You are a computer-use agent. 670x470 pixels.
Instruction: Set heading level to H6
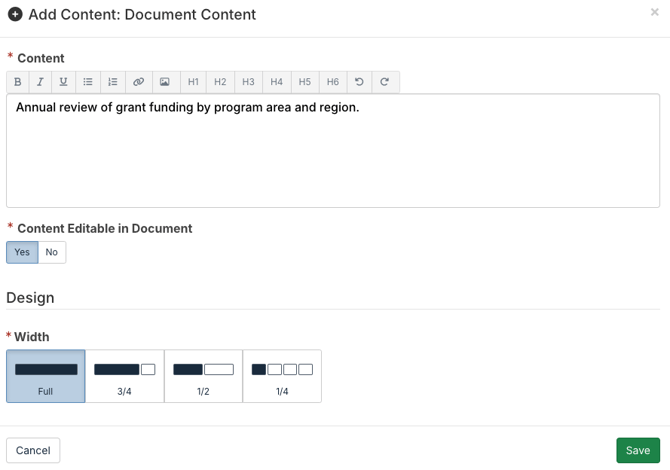pyautogui.click(x=332, y=82)
